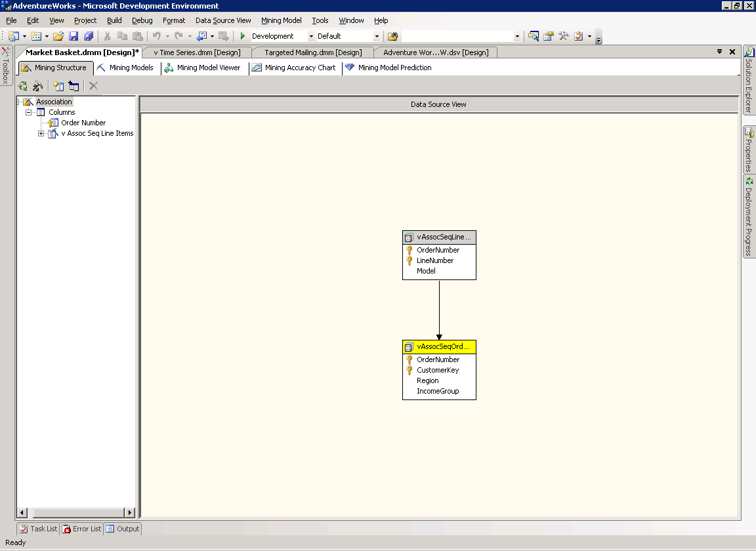Open the active files tab list dropdown
Image resolution: width=756 pixels, height=551 pixels.
click(x=719, y=52)
